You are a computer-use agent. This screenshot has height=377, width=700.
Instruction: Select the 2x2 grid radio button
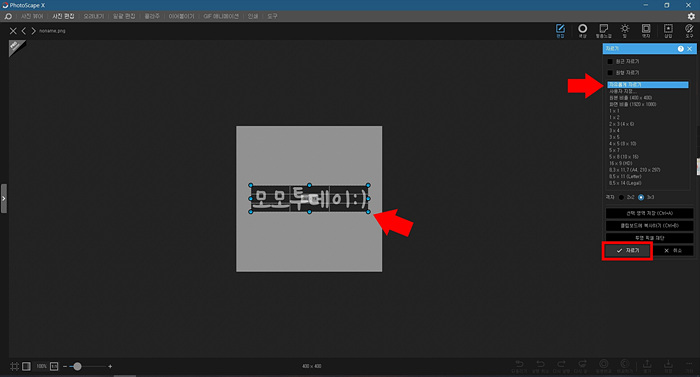[621, 197]
